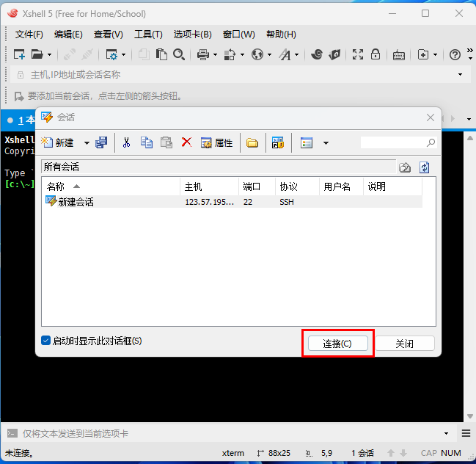The image size is (476, 464).
Task: Click the list view icon in Sessions dialog
Action: pos(307,143)
